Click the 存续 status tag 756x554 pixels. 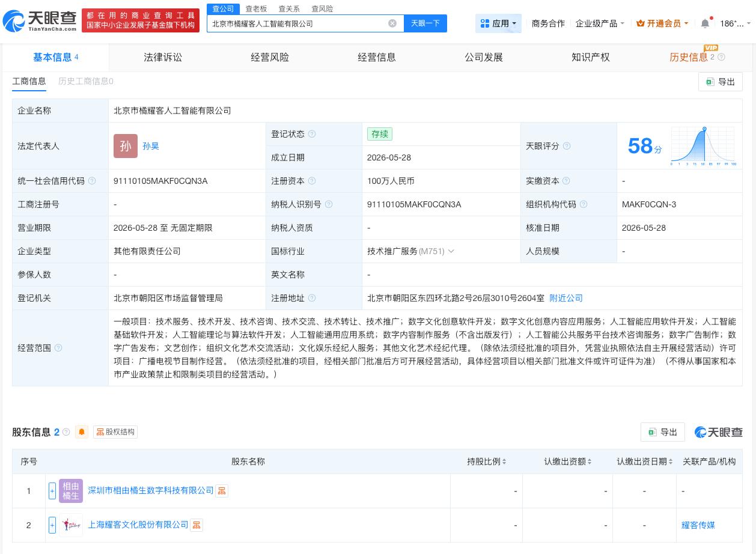380,134
